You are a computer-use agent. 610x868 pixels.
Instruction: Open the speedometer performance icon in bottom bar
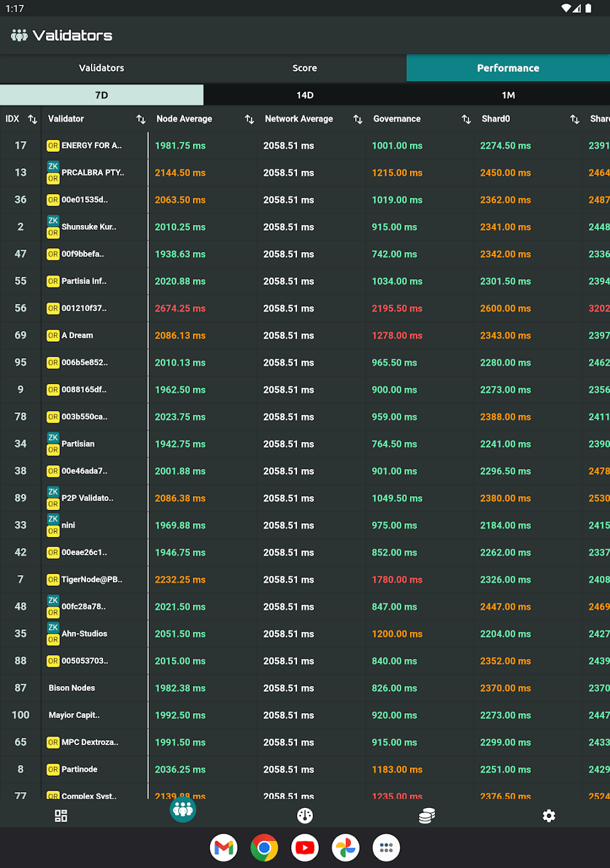[x=305, y=816]
